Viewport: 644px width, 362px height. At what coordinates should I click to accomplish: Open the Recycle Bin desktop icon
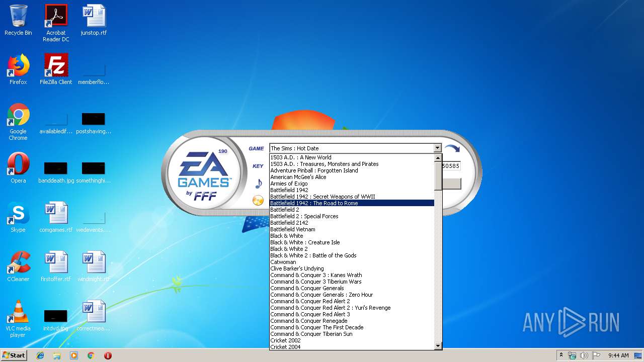pyautogui.click(x=18, y=21)
